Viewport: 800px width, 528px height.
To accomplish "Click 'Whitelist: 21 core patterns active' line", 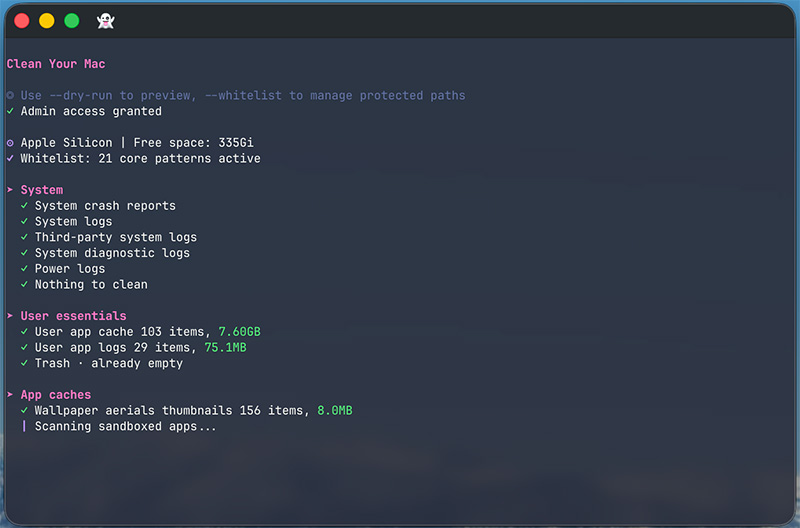I will (140, 159).
